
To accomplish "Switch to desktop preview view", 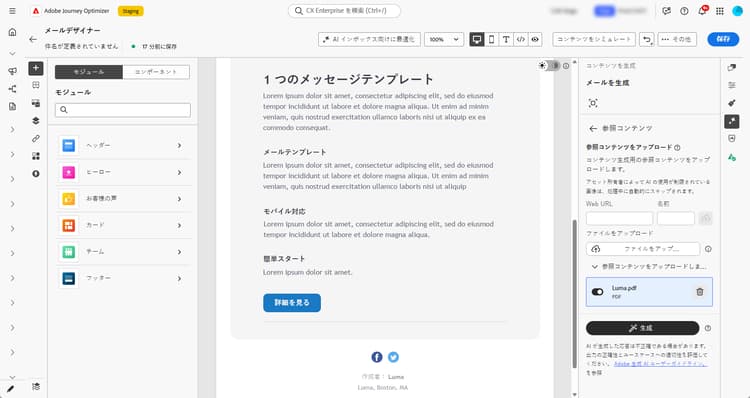I will pyautogui.click(x=477, y=39).
